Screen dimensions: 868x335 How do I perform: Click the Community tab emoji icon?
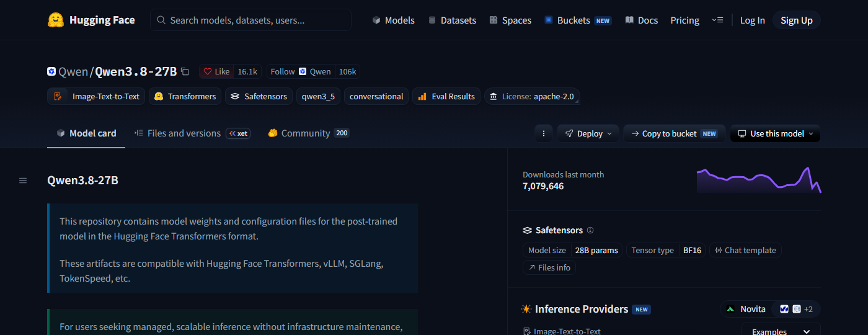pyautogui.click(x=273, y=133)
